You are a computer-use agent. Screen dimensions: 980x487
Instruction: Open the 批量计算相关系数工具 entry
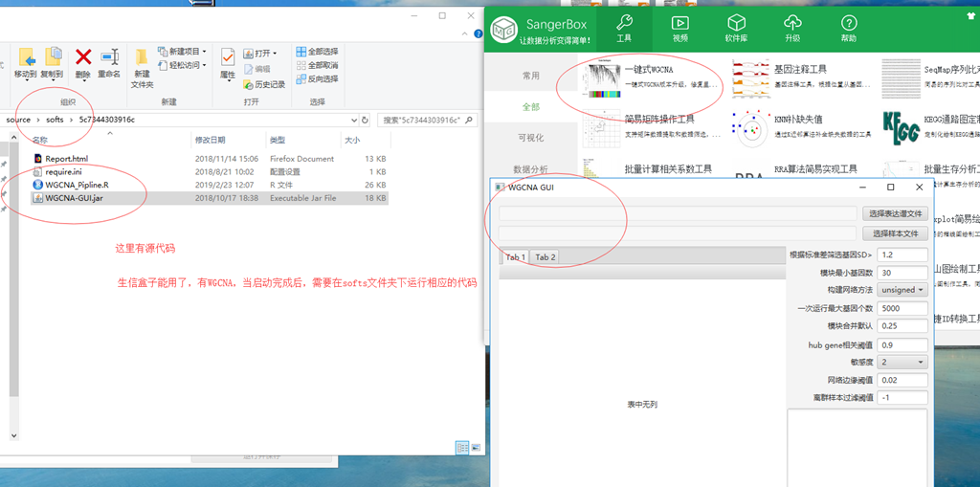click(x=668, y=168)
